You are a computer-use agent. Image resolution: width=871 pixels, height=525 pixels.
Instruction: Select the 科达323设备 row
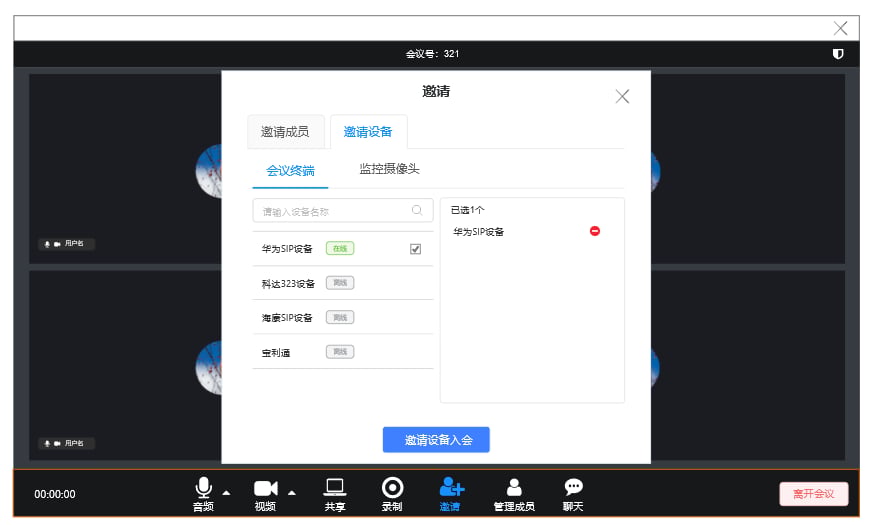(343, 283)
